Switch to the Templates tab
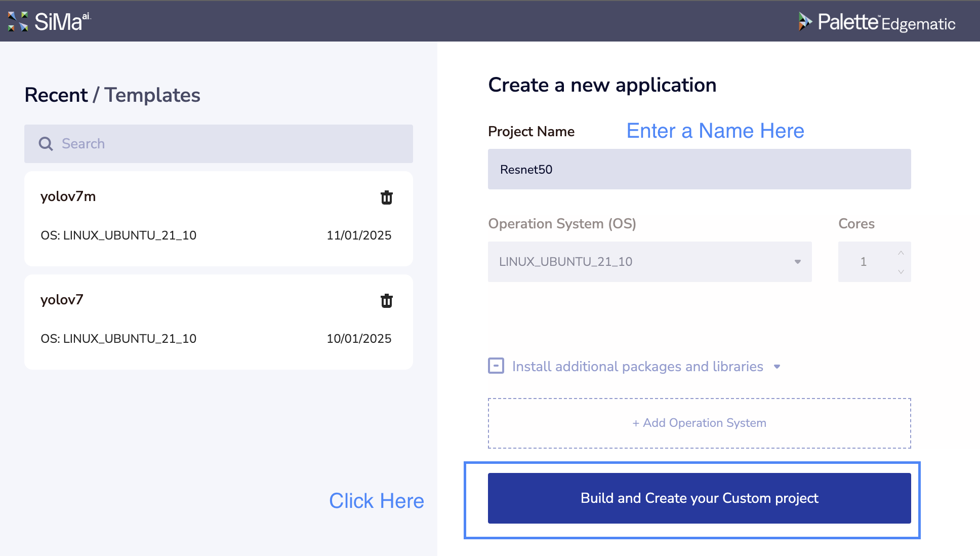The image size is (980, 556). (152, 95)
